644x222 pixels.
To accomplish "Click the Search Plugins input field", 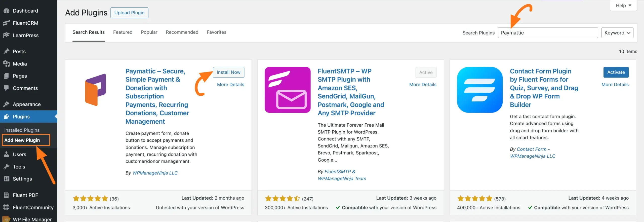I will 548,33.
